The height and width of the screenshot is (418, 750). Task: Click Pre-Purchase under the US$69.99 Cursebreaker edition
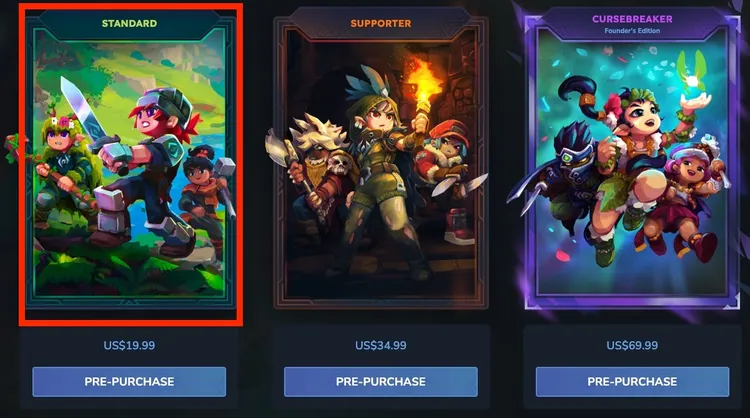[632, 382]
